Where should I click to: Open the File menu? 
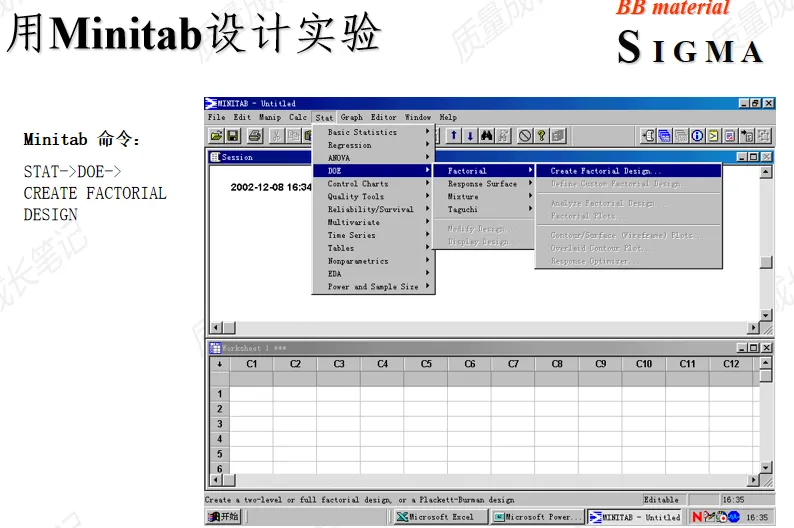point(216,117)
